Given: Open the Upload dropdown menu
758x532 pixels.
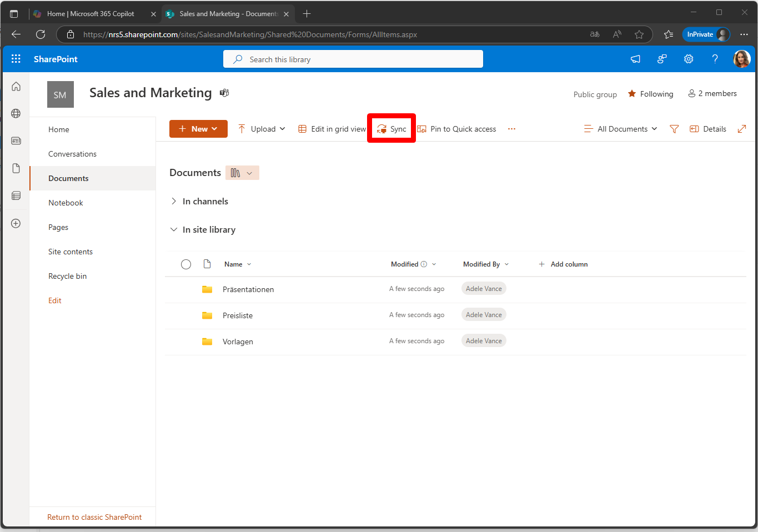Looking at the screenshot, I should coord(262,129).
